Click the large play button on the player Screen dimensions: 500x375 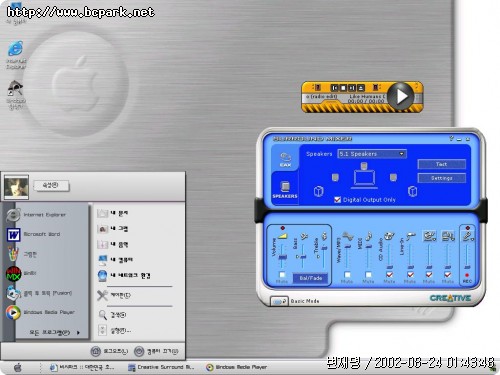click(x=401, y=96)
